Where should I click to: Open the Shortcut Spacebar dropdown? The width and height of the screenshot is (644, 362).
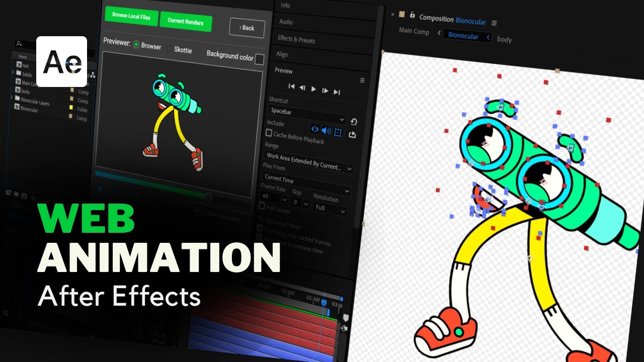tap(306, 114)
